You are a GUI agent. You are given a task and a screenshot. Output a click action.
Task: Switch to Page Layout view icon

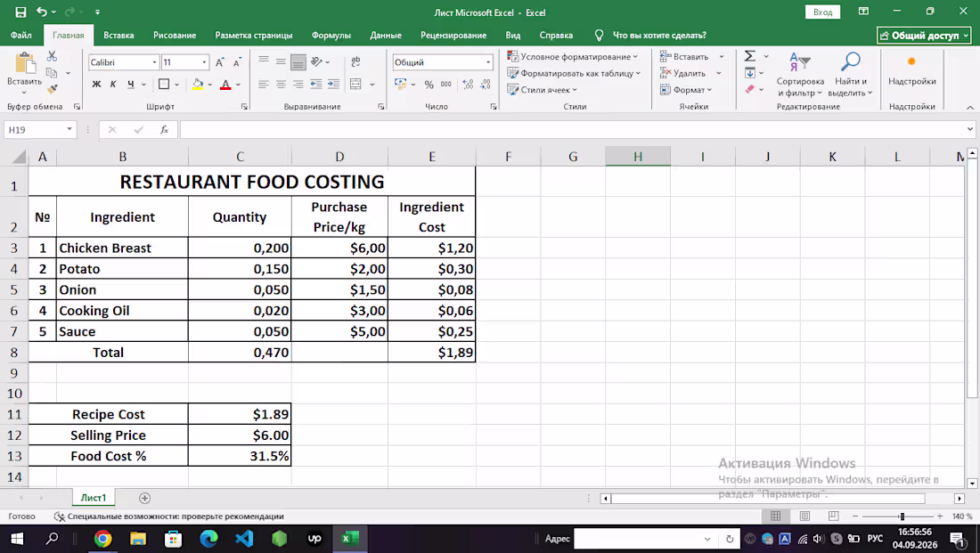pyautogui.click(x=804, y=516)
